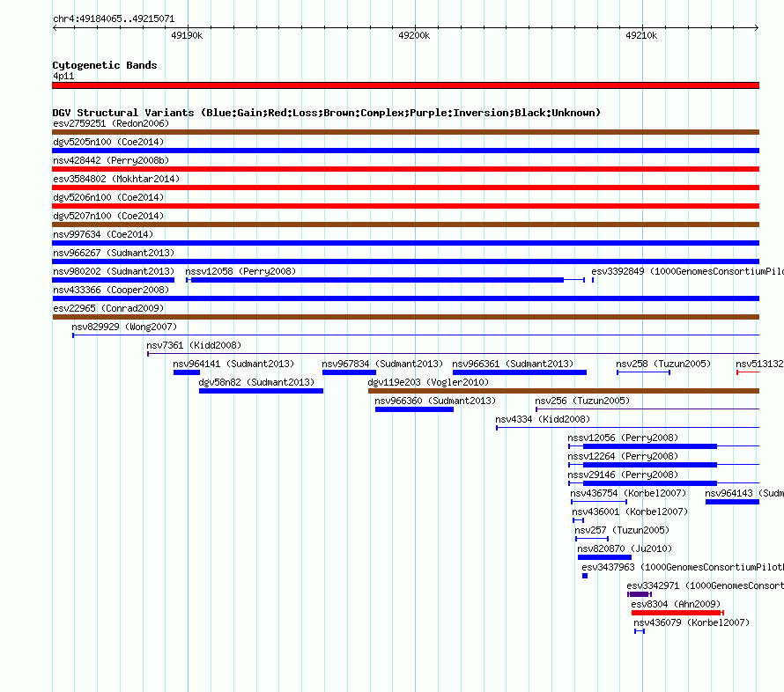Select nsv966361 (Sudmant2013) label

[x=513, y=364]
